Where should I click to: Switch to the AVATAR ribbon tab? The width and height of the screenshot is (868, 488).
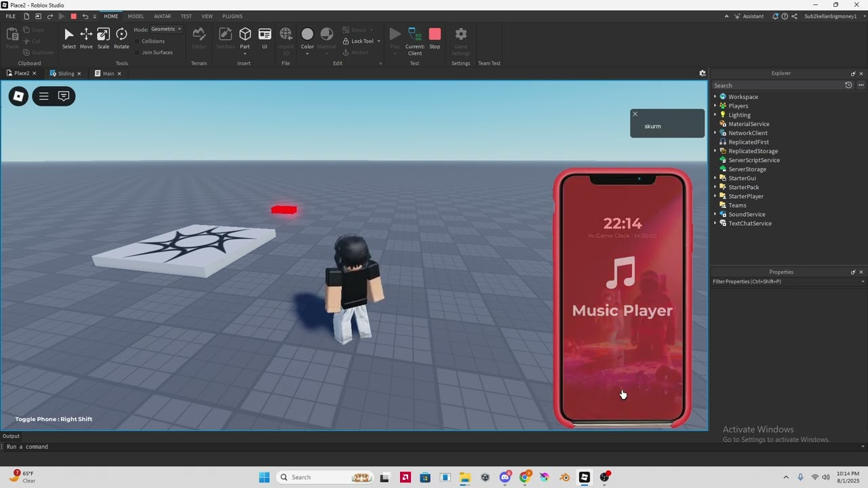coord(163,16)
